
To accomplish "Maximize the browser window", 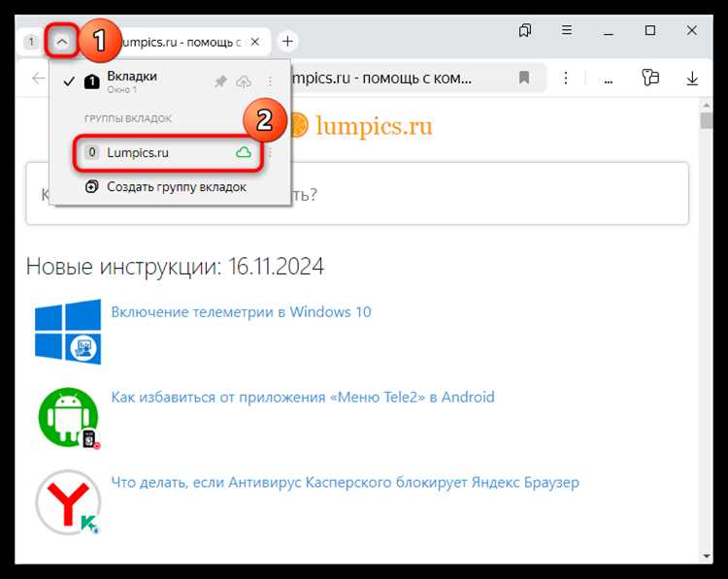I will [650, 31].
